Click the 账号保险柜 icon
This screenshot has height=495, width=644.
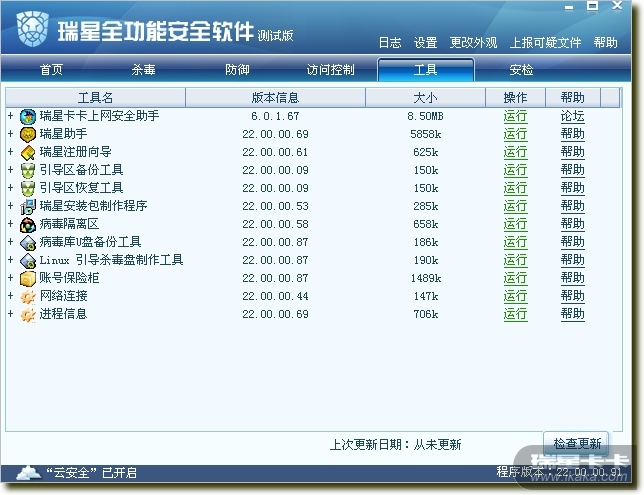[28, 279]
